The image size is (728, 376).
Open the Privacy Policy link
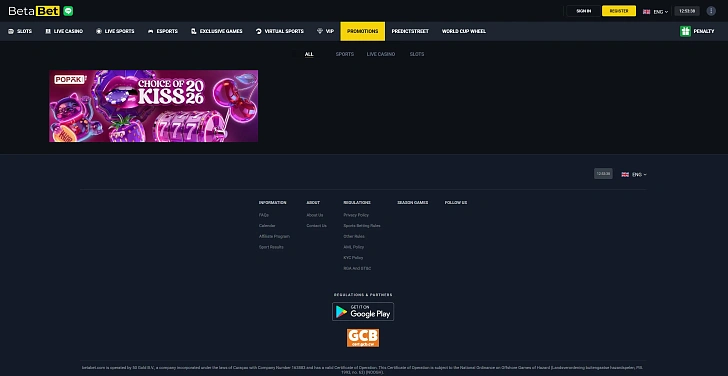[356, 215]
